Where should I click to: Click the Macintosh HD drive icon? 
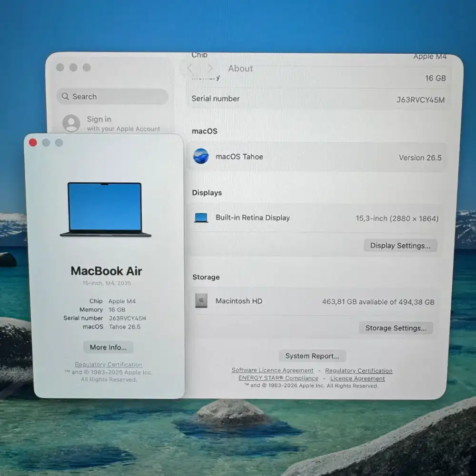(x=201, y=300)
